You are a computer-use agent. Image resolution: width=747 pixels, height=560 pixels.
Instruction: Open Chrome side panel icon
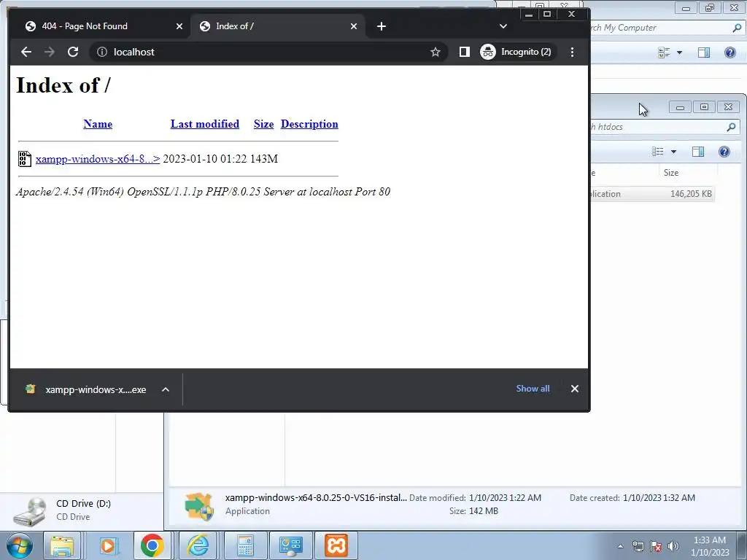(x=464, y=52)
